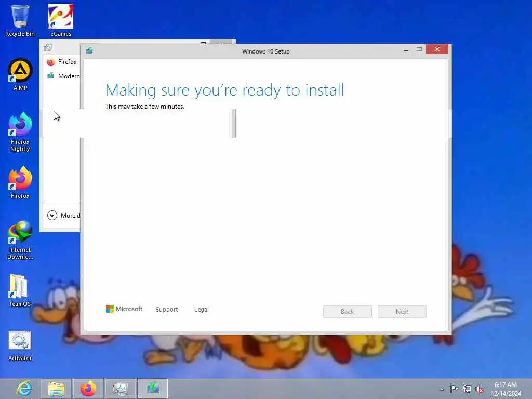Open File Explorer on the taskbar
The image size is (532, 399).
pos(56,389)
